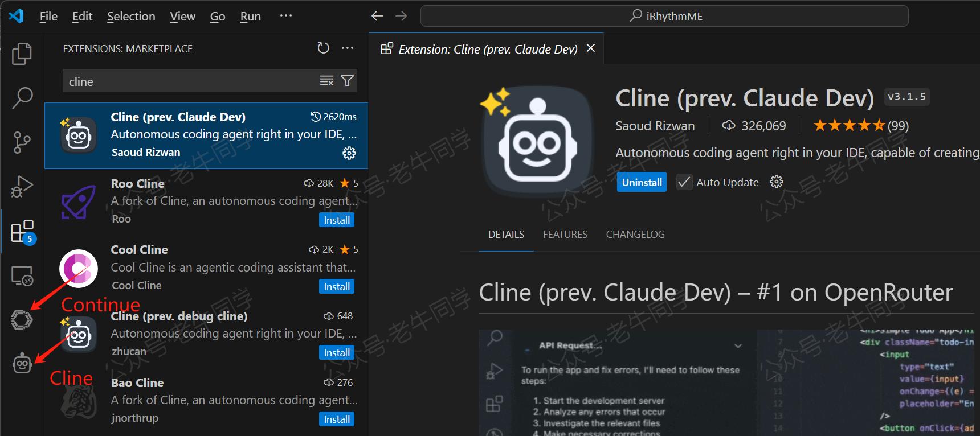This screenshot has width=980, height=436.
Task: Click the 2620ms activation time label
Action: pos(333,117)
